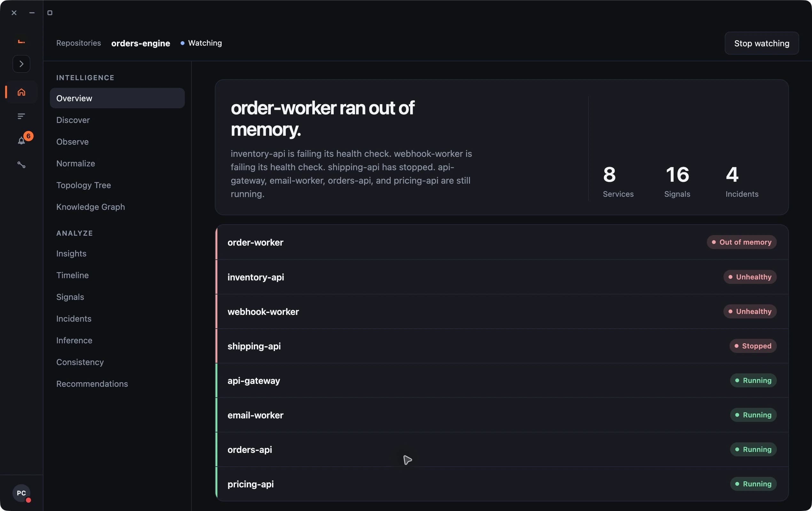Select the orders-engine breadcrumb

coord(141,43)
